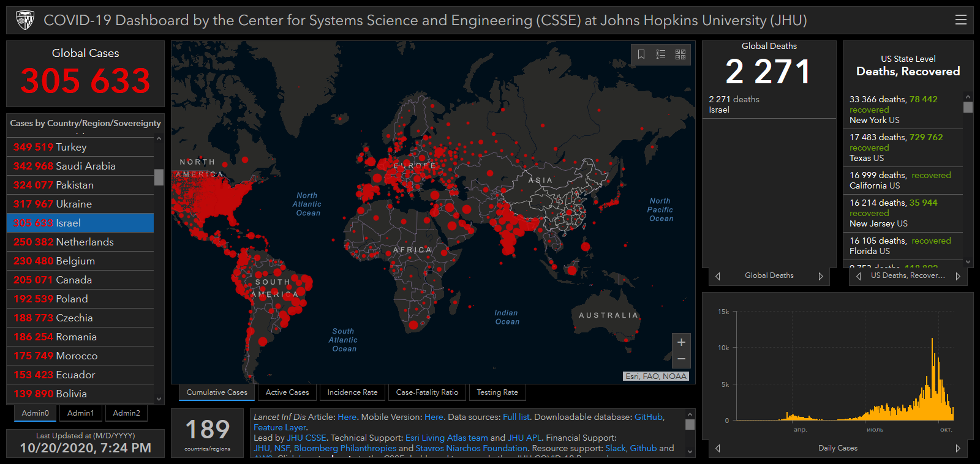Click the Texas US state entry

coord(903,148)
